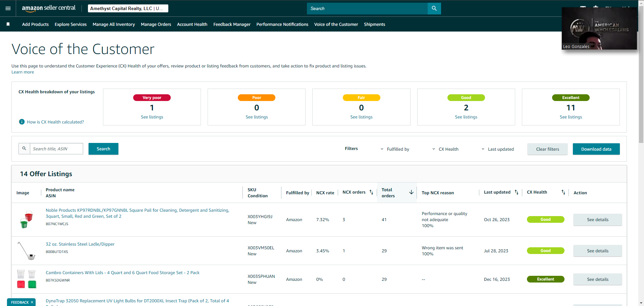Open 32 oz. Stainless Steel Ladle/Dipper link
This screenshot has width=644, height=306.
coord(80,244)
